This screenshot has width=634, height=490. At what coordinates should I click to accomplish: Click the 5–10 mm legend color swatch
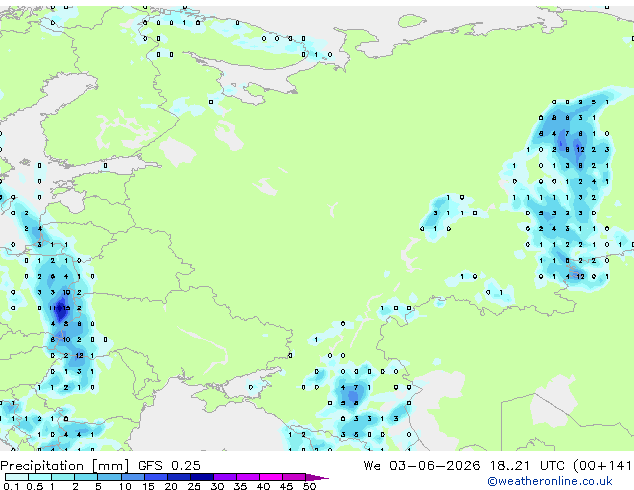(x=109, y=477)
